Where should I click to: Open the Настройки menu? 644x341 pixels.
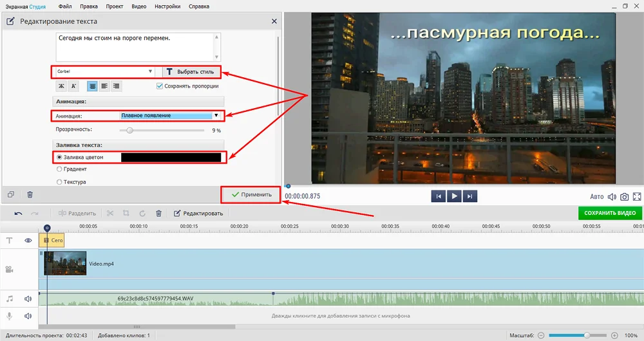167,6
